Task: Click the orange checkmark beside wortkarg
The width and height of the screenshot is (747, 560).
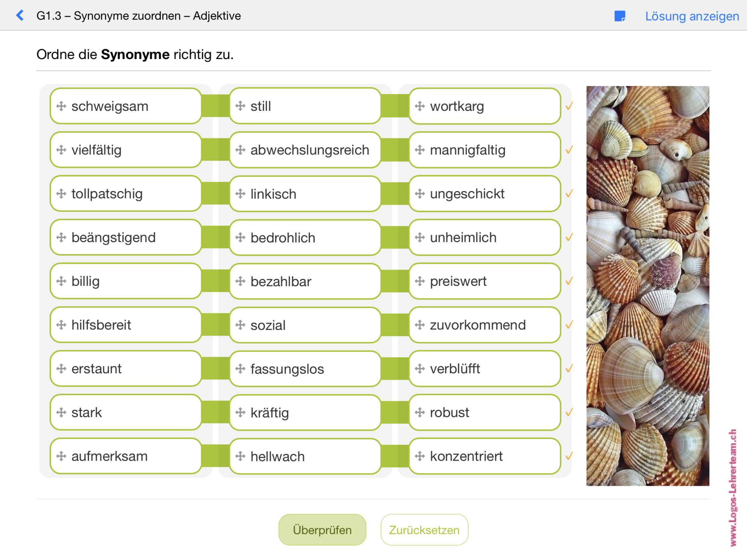Action: click(x=569, y=106)
